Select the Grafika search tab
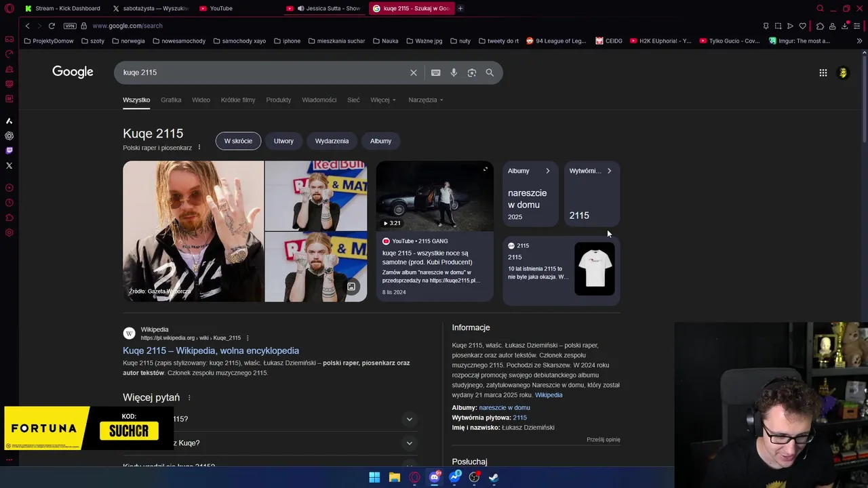 coord(171,100)
